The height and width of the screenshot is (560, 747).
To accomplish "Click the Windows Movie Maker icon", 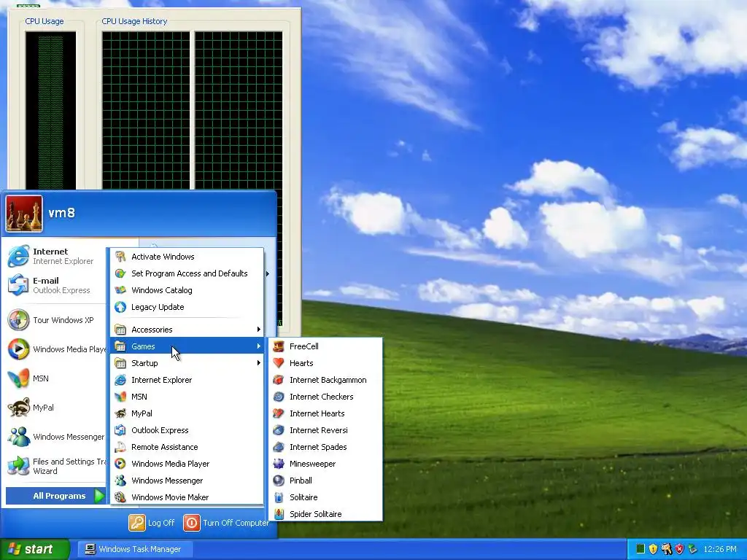I will coord(120,497).
